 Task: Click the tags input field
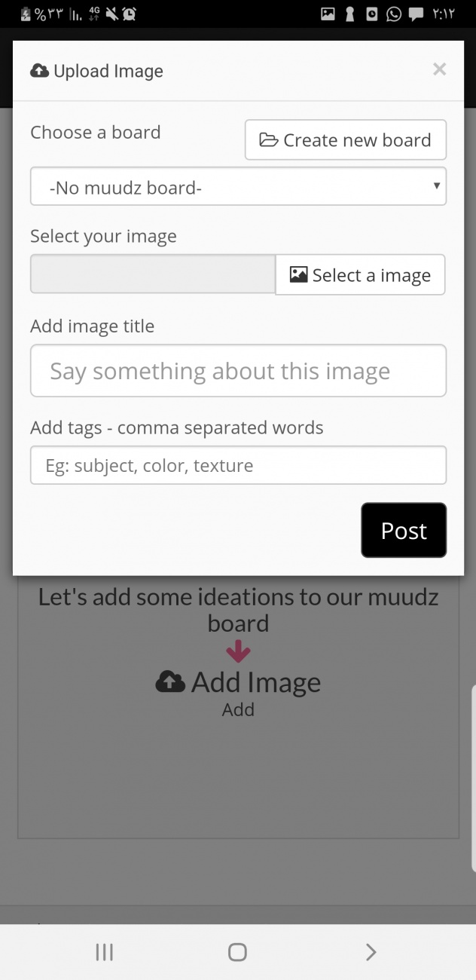tap(238, 465)
